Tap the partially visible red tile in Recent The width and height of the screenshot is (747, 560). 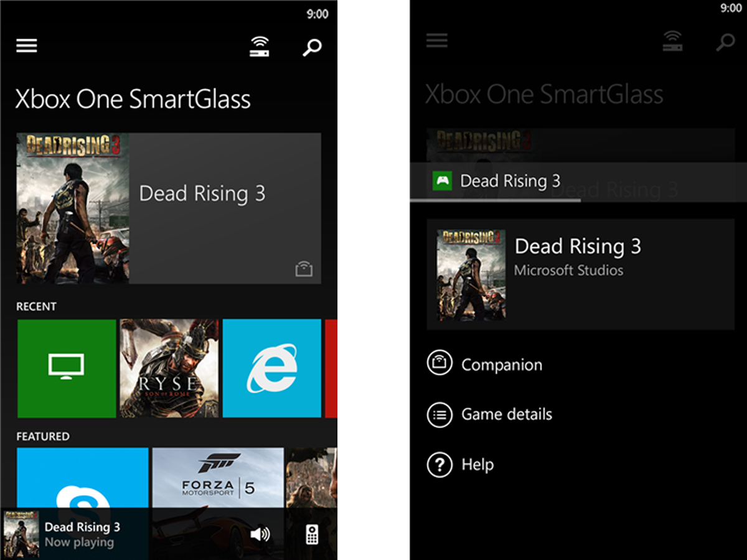click(331, 368)
